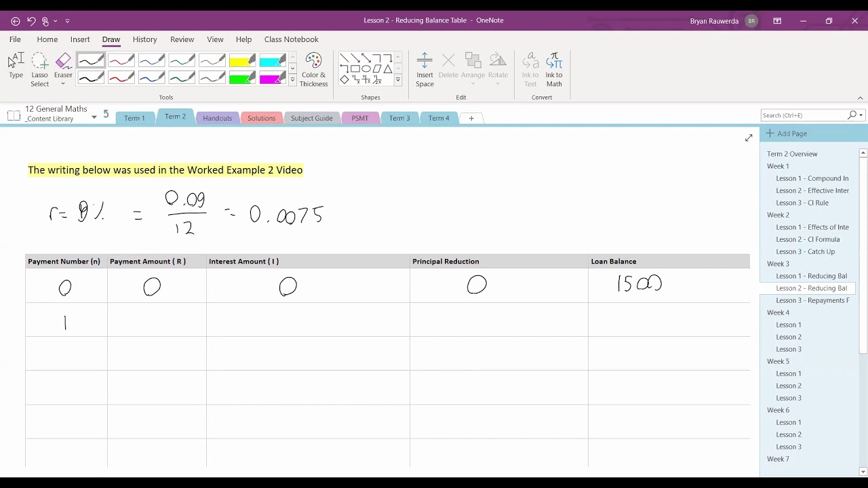
Task: Click the Insert Space tool
Action: tap(425, 70)
